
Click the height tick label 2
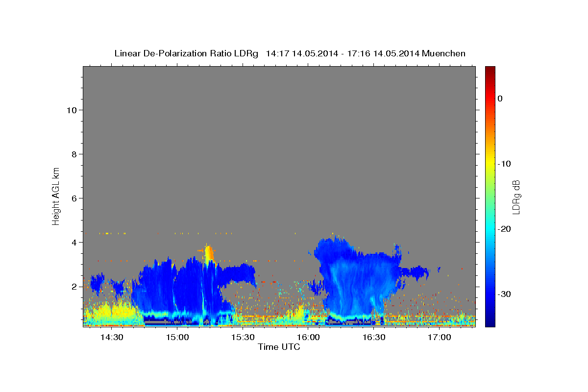(x=74, y=287)
